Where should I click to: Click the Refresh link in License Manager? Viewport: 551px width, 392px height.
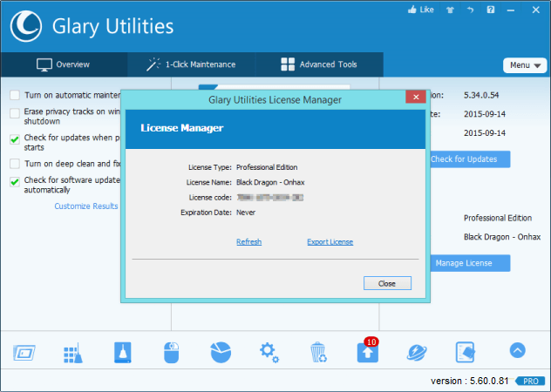pyautogui.click(x=248, y=242)
